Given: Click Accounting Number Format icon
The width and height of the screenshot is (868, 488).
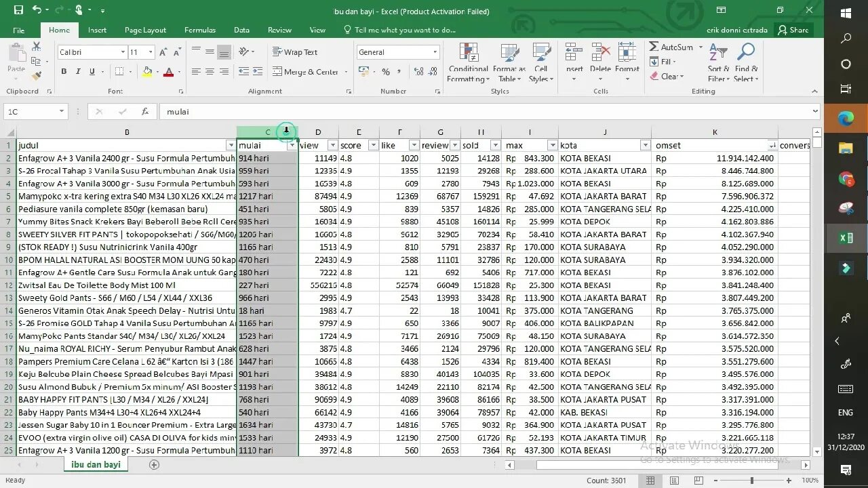Looking at the screenshot, I should pyautogui.click(x=363, y=72).
